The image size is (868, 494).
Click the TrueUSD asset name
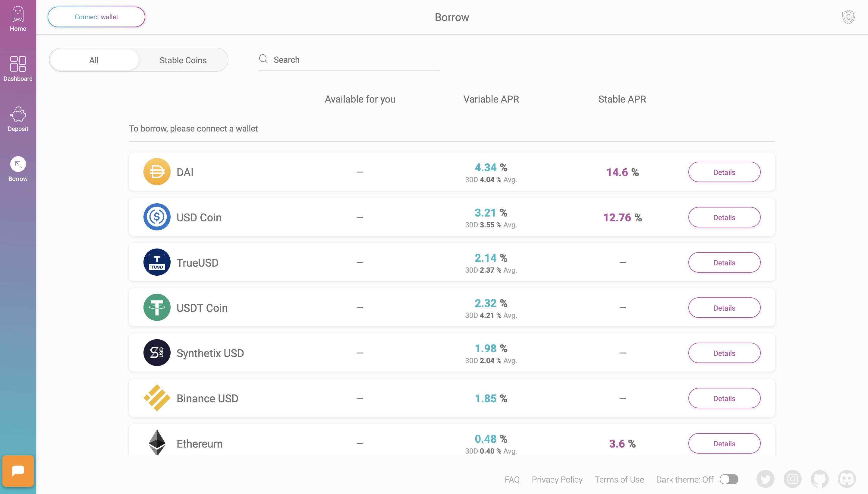197,263
